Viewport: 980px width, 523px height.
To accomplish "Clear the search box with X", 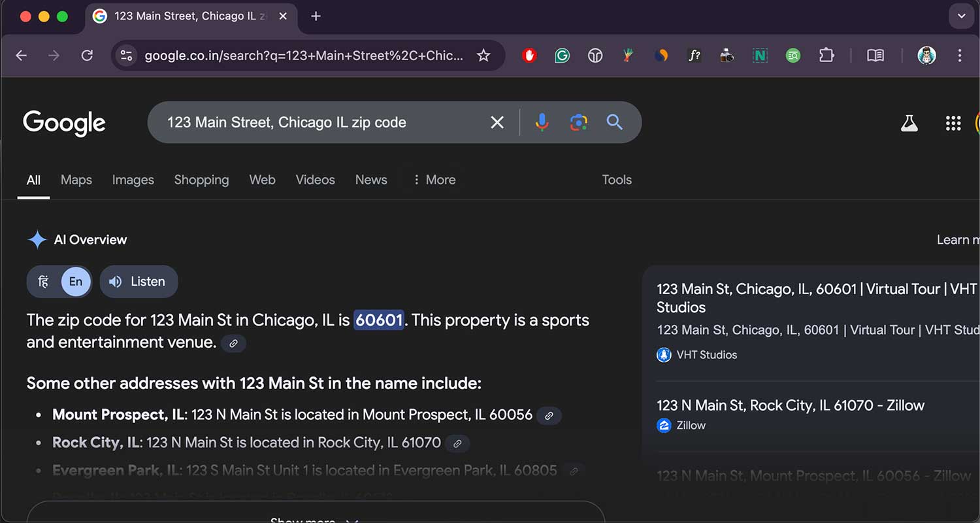I will (497, 122).
